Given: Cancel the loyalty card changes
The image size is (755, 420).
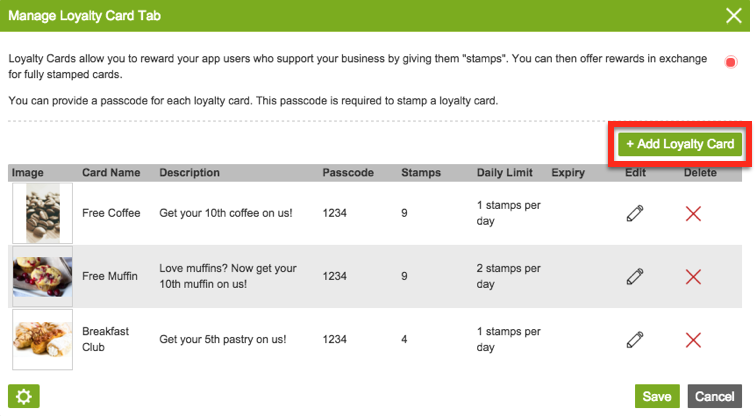Looking at the screenshot, I should tap(715, 396).
